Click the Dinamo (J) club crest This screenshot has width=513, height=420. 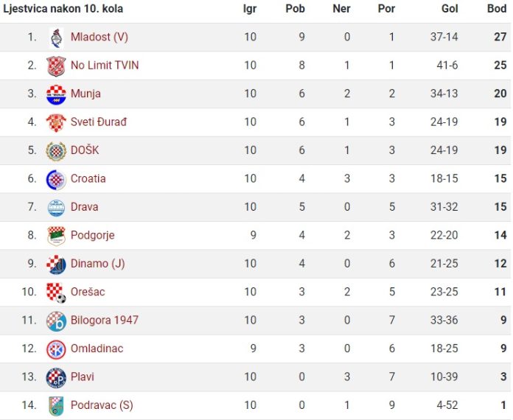coord(56,265)
